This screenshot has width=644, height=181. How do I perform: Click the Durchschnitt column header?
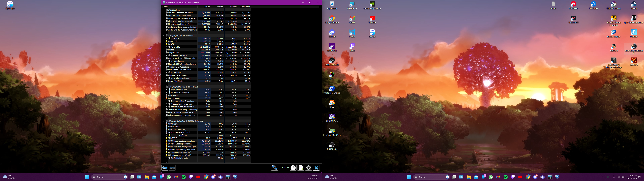pyautogui.click(x=245, y=7)
